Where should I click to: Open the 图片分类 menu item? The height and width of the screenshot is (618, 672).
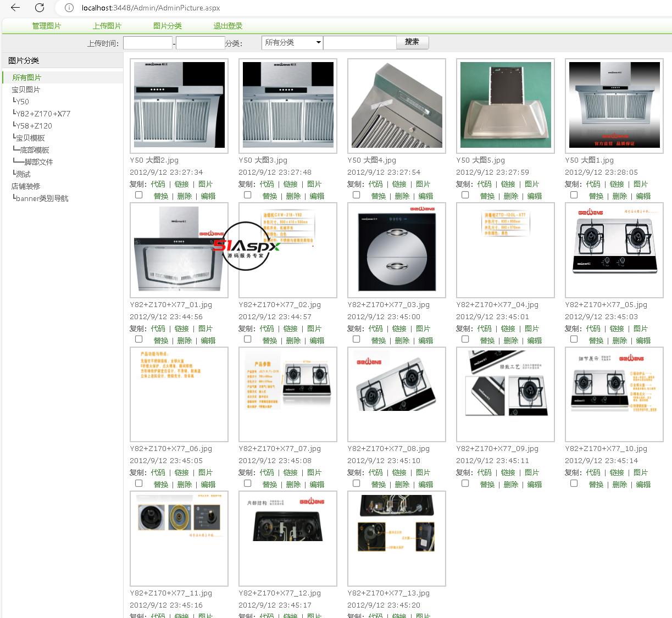point(167,26)
